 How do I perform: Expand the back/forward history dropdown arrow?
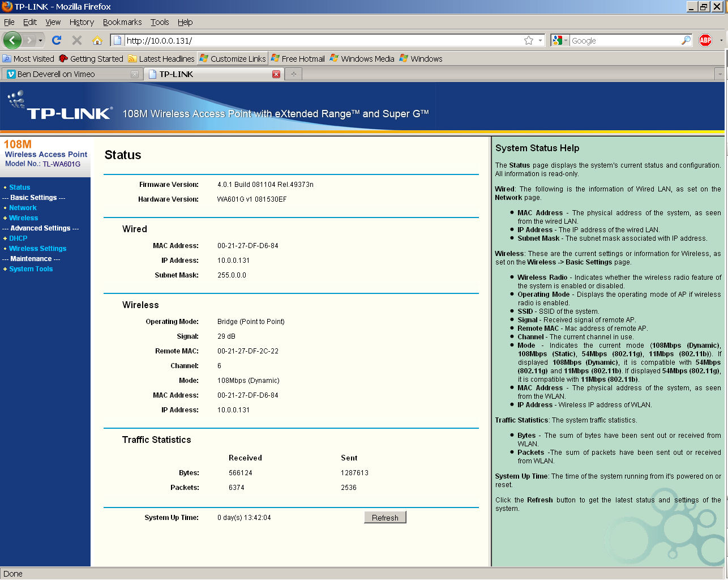40,41
